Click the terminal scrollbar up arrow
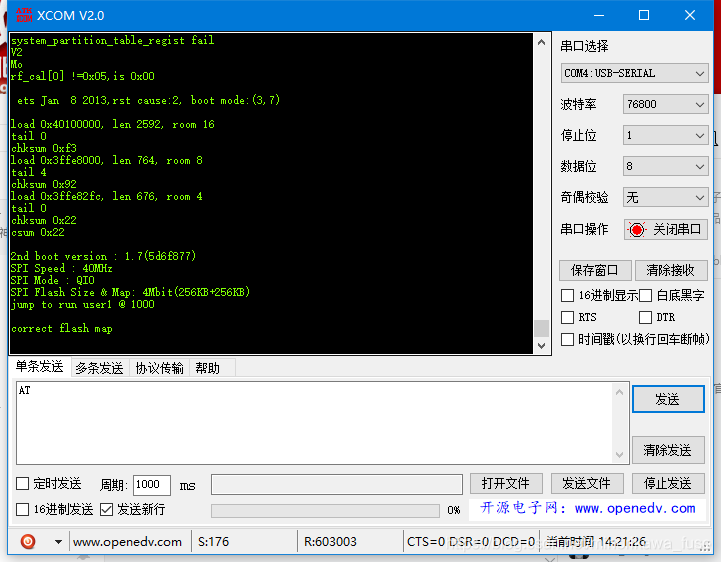Image resolution: width=721 pixels, height=562 pixels. pos(542,42)
